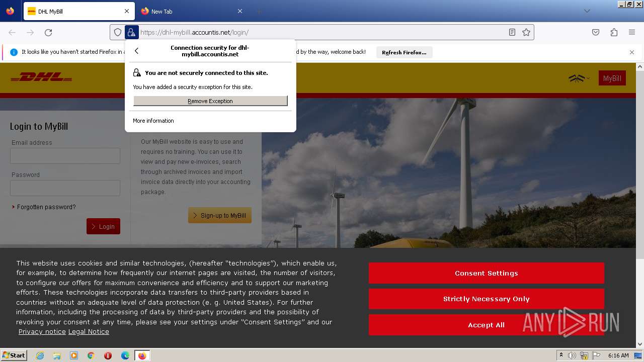644x362 pixels.
Task: Focus the Password field
Action: point(65,188)
